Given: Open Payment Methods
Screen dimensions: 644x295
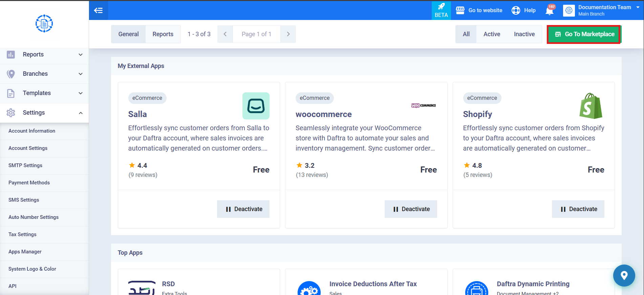Looking at the screenshot, I should click(x=44, y=183).
